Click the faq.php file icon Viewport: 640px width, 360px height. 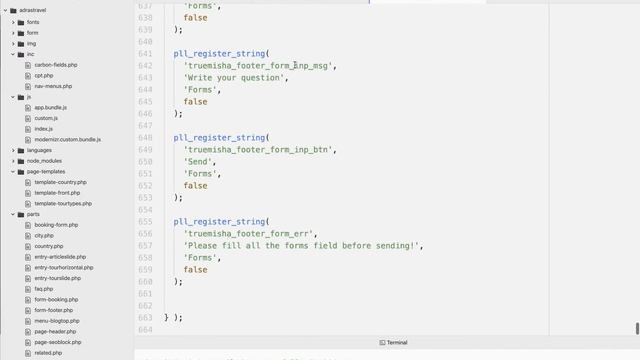(x=28, y=289)
